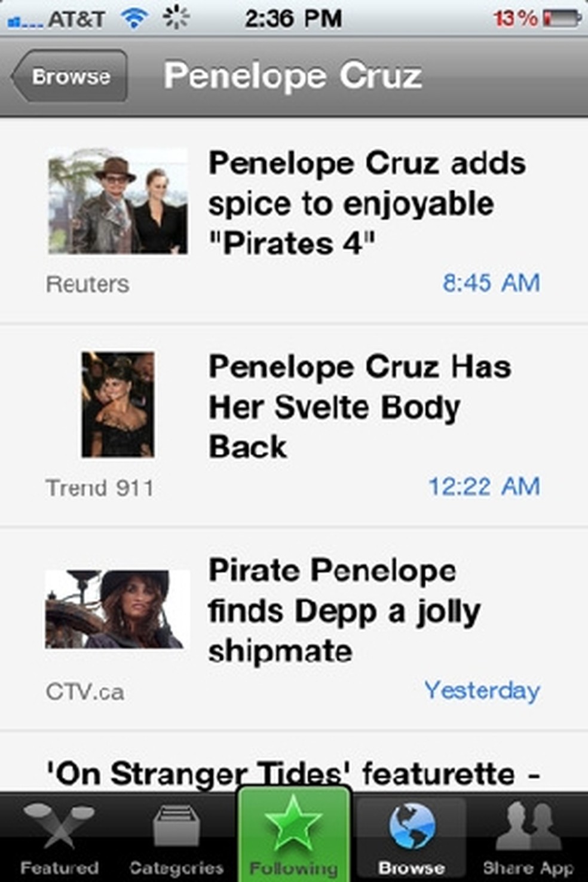Tap the CTV.ca article thumbnail
Viewport: 588px width, 882px height.
click(x=117, y=610)
